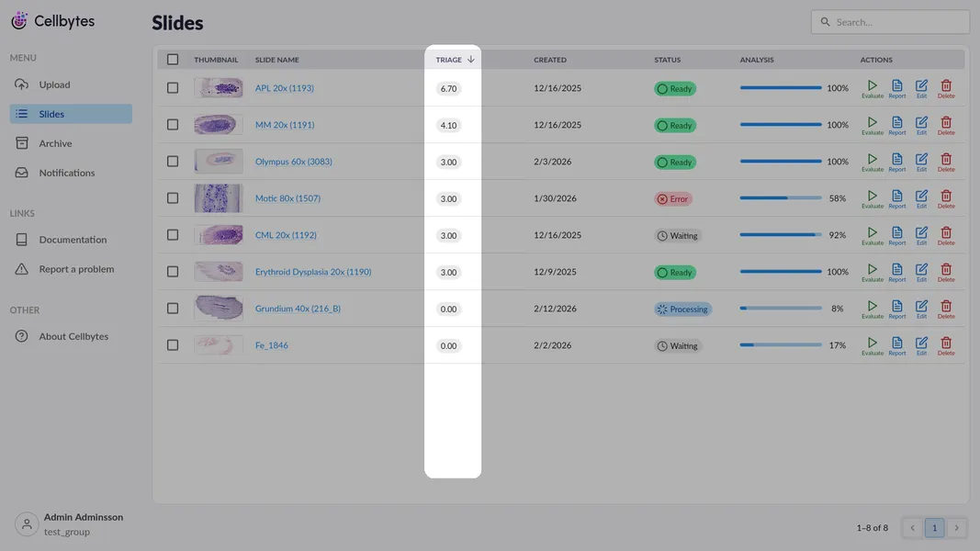Open report for MM 20x (1191)
The width and height of the screenshot is (980, 551).
pyautogui.click(x=896, y=125)
